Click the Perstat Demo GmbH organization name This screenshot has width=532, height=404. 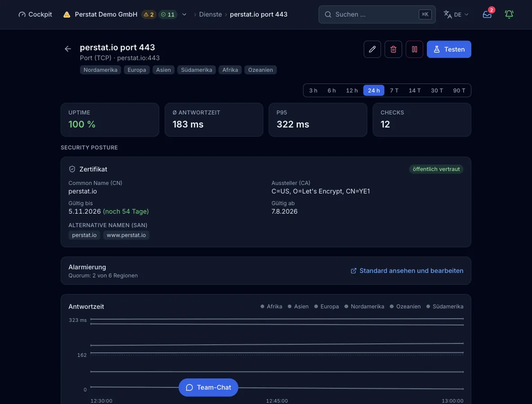pos(106,14)
